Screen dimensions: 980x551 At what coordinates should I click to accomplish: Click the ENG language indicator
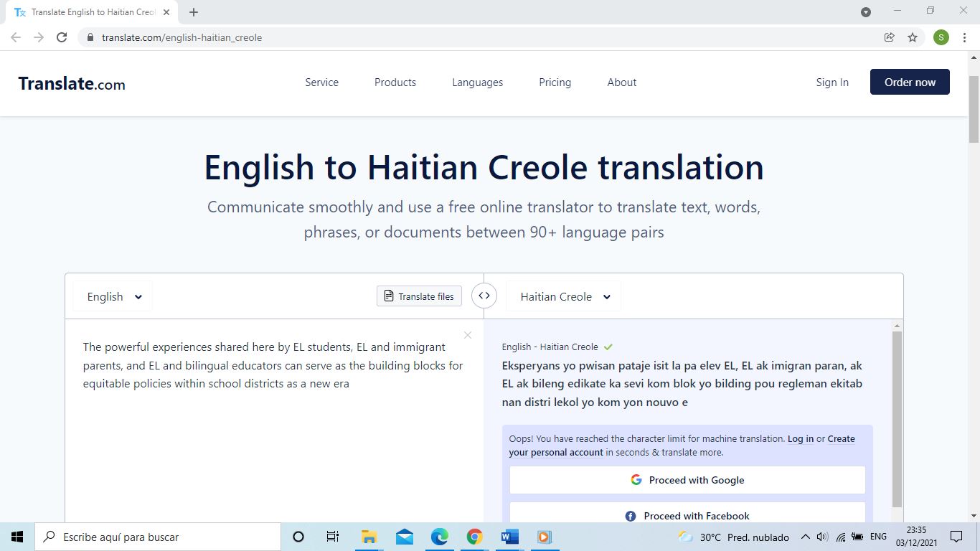tap(878, 537)
